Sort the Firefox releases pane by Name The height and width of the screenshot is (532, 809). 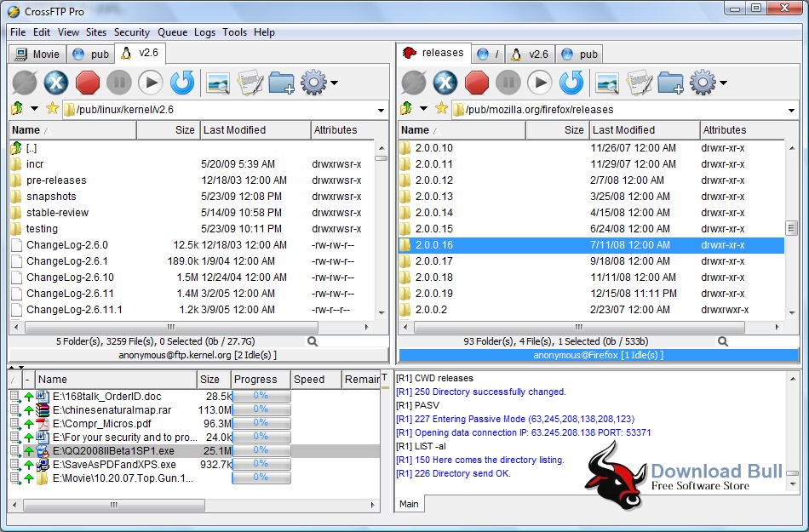462,130
